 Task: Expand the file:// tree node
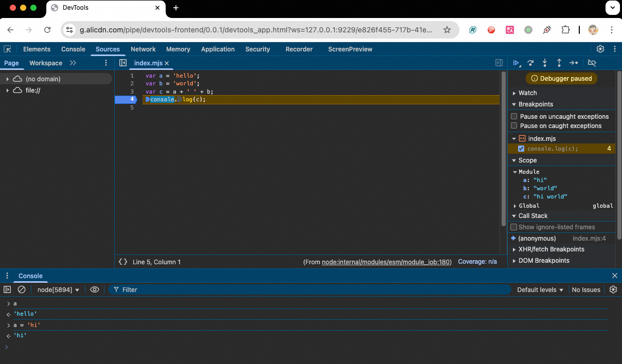[8, 90]
